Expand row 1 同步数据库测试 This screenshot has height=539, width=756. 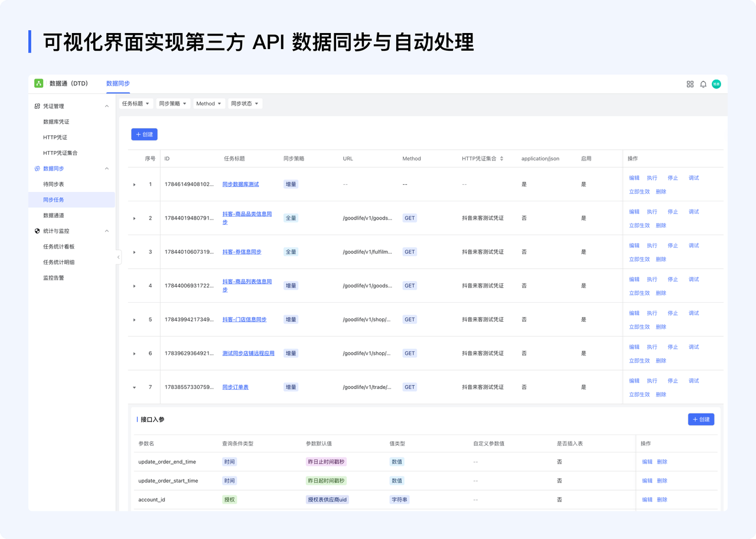(x=135, y=185)
